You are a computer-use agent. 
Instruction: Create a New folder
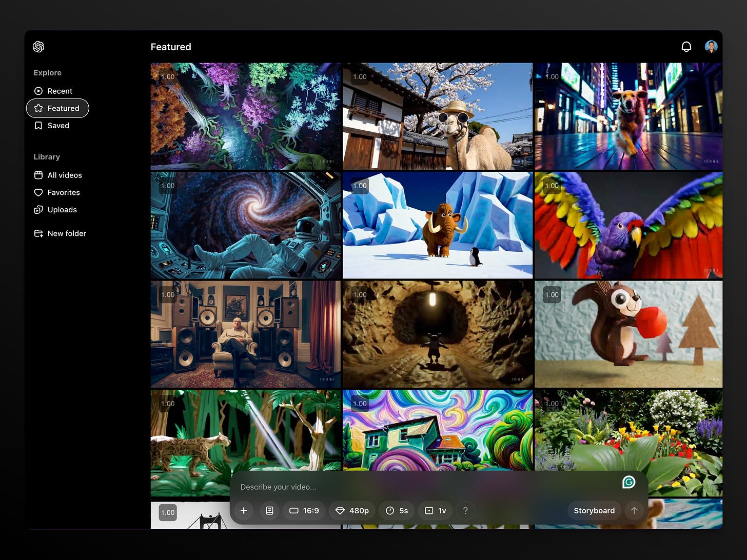point(60,233)
